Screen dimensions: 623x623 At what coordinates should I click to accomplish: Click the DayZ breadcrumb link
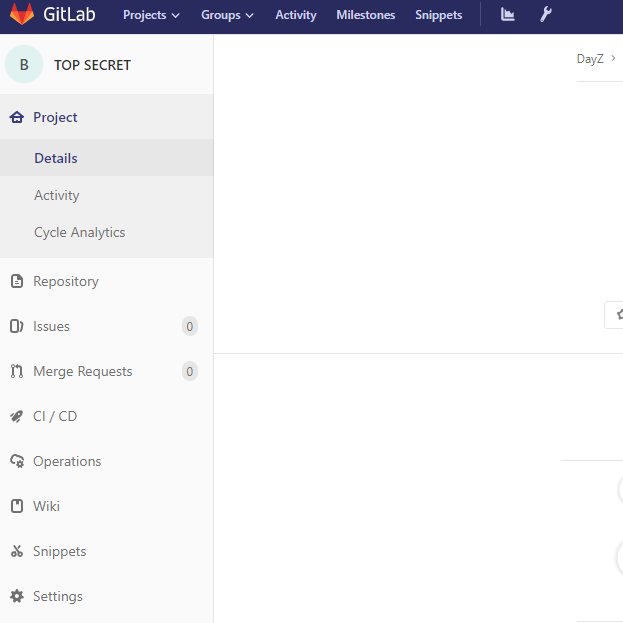click(590, 59)
